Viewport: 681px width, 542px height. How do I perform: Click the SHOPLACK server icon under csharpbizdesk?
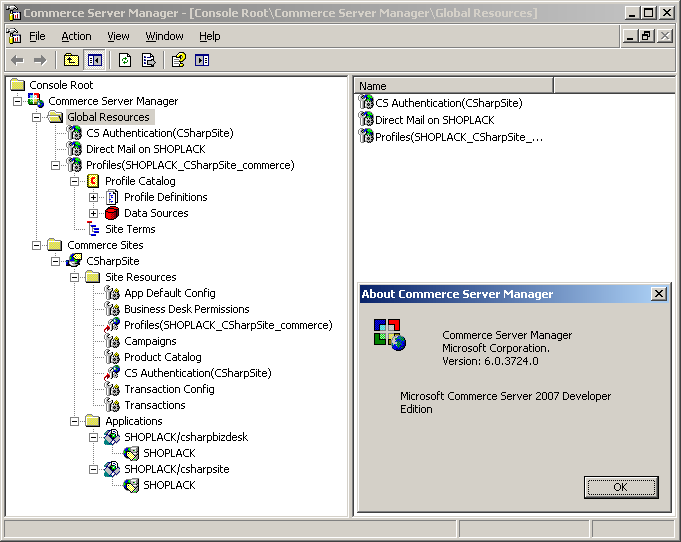coord(131,453)
